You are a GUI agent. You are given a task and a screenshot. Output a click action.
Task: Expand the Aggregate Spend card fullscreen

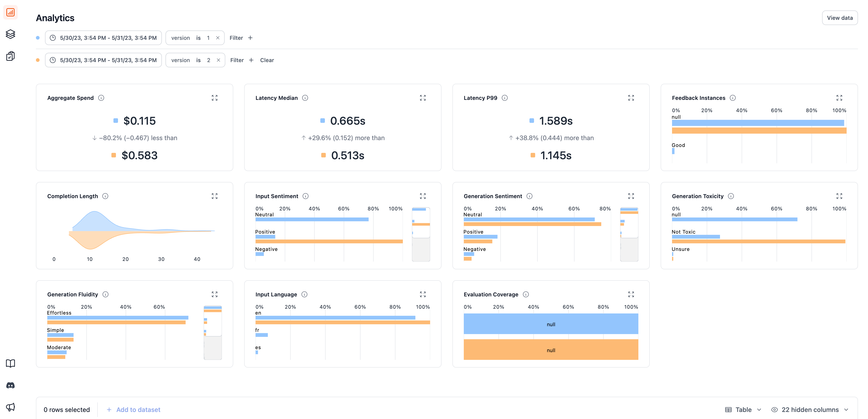pyautogui.click(x=214, y=98)
